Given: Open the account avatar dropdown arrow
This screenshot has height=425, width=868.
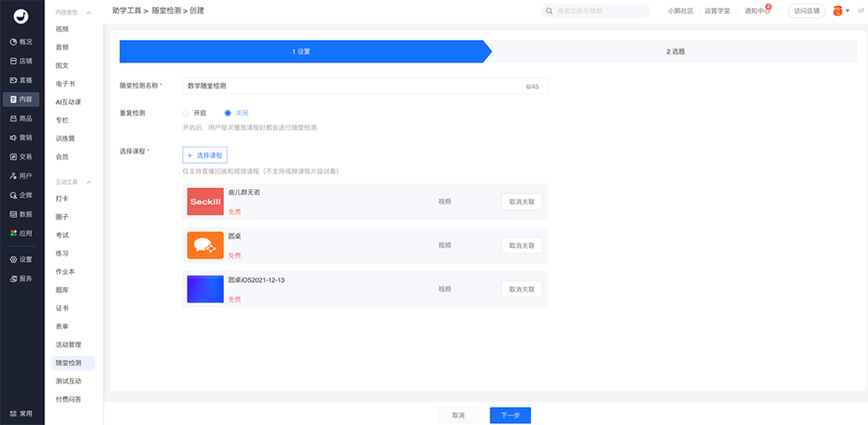Looking at the screenshot, I should pyautogui.click(x=847, y=11).
